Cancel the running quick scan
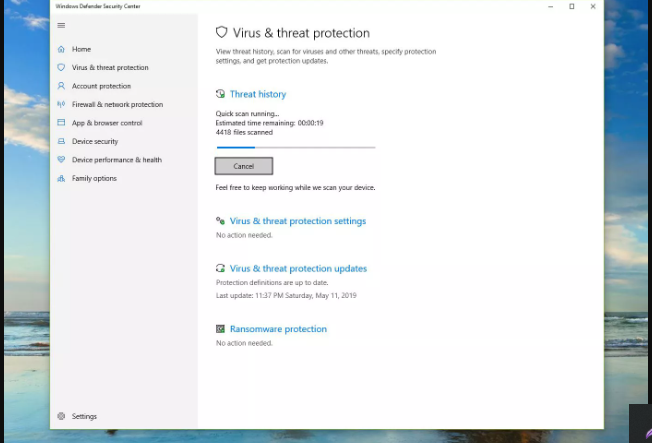The width and height of the screenshot is (652, 443). point(244,166)
